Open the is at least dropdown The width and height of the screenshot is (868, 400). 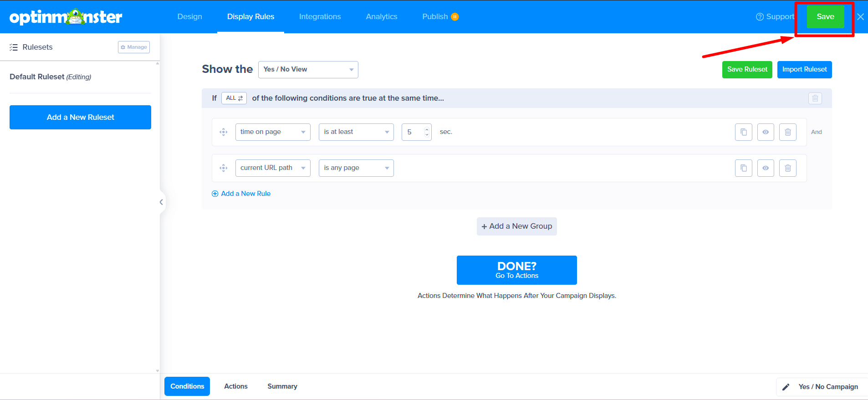coord(356,132)
